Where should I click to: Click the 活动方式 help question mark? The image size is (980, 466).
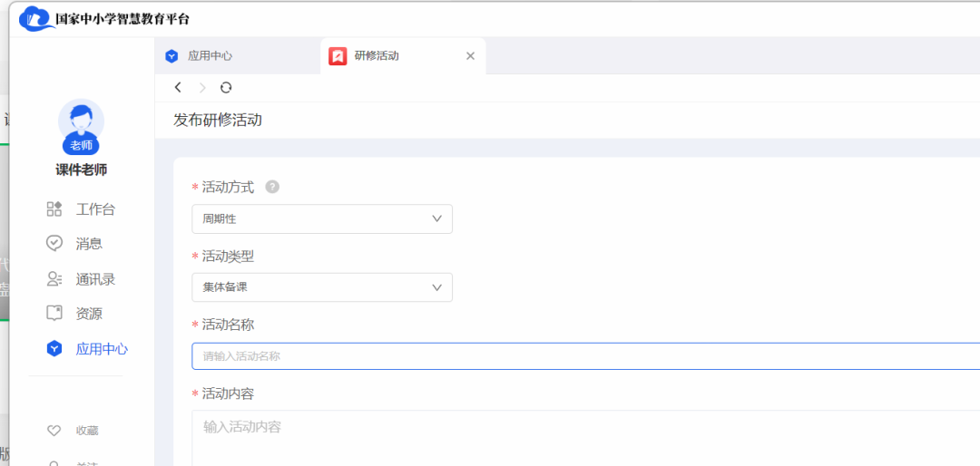point(272,187)
